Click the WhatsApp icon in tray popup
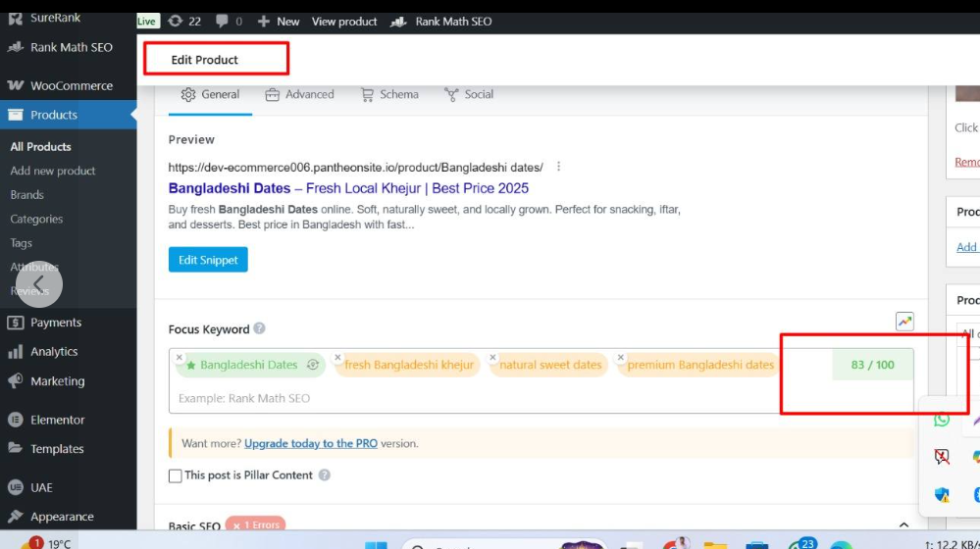 (x=942, y=420)
